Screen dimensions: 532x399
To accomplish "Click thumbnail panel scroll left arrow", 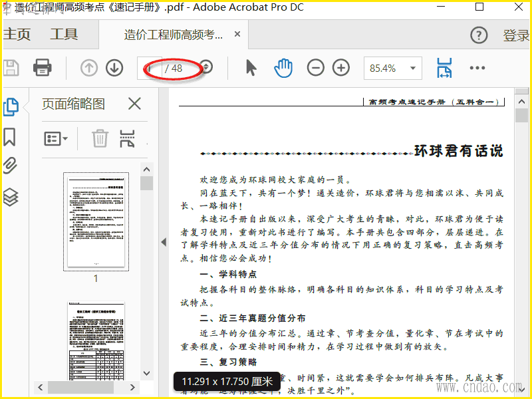I will click(41, 387).
